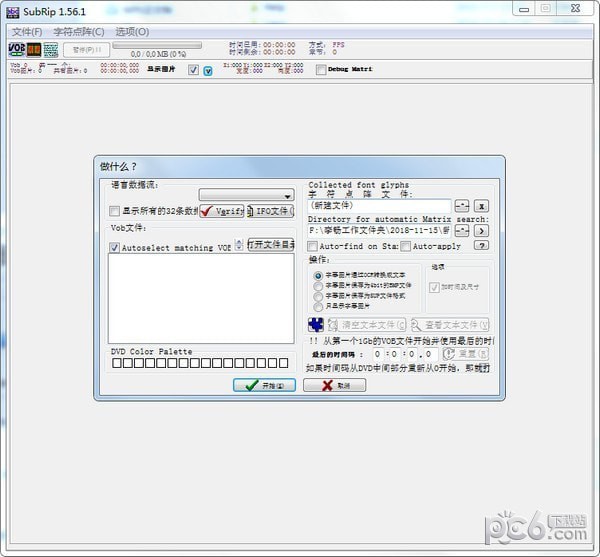Open the 语言数据流 language stream dropdown
The width and height of the screenshot is (600, 557).
pyautogui.click(x=246, y=195)
